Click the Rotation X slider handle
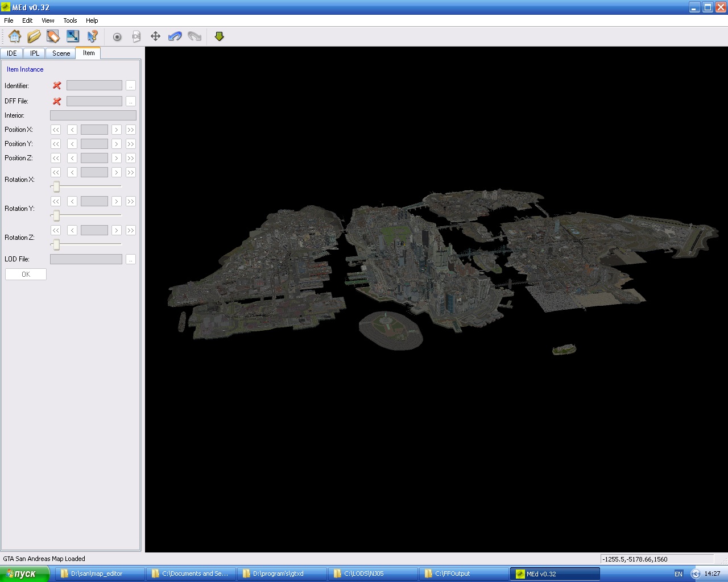 pos(56,186)
